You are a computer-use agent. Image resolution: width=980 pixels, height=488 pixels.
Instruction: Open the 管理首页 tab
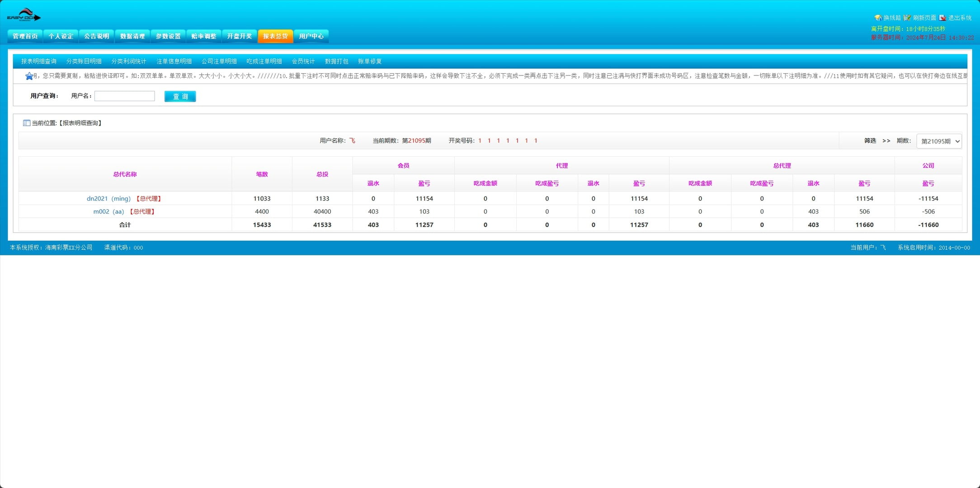[25, 36]
